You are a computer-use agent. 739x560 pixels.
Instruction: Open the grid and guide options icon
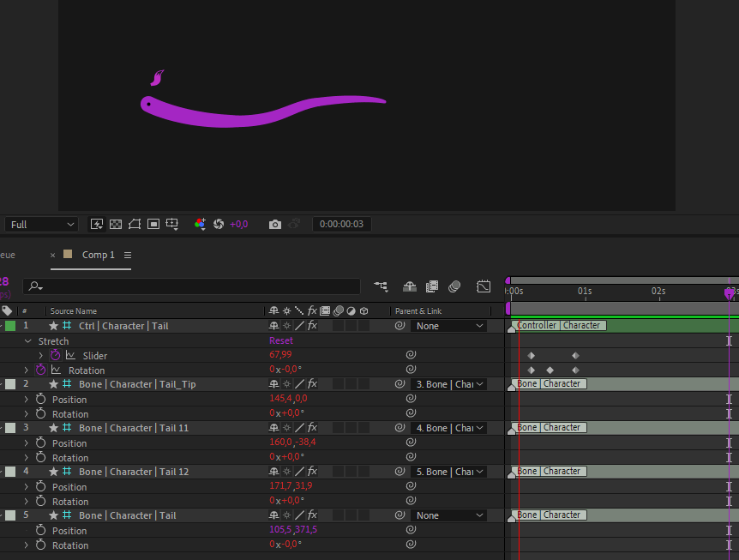point(172,224)
